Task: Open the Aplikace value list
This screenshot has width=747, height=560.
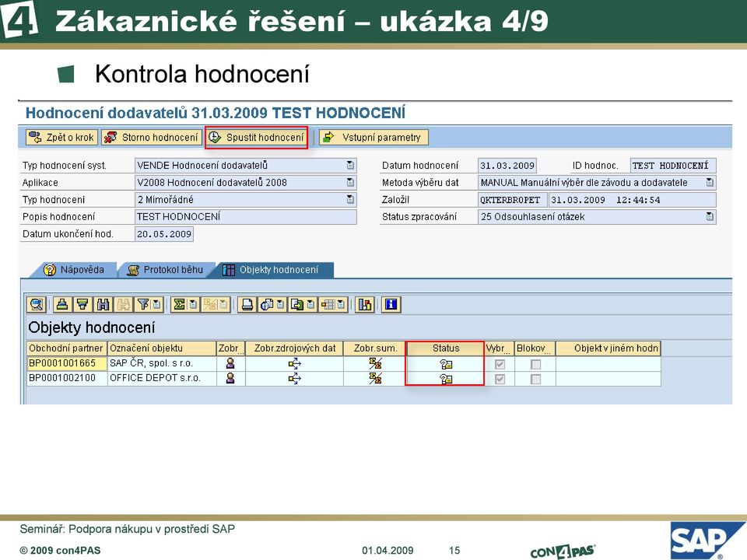Action: coord(350,182)
